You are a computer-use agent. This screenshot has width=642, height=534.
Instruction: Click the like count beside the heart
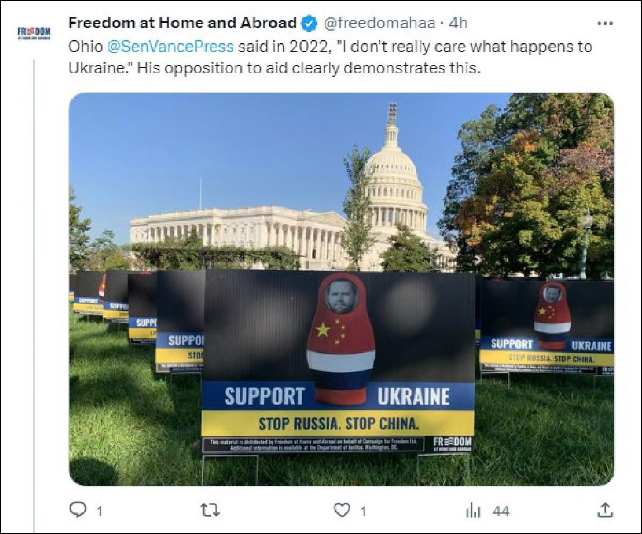click(x=363, y=511)
